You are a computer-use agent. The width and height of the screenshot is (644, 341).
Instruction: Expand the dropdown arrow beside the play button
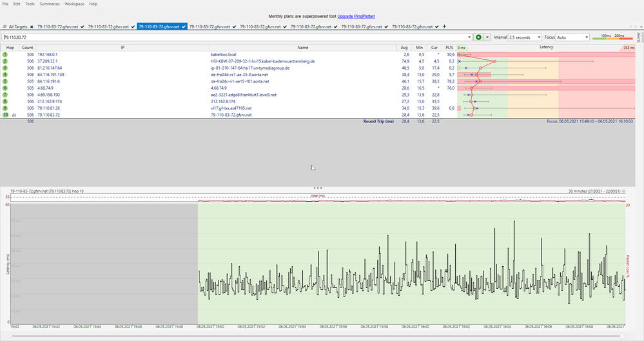[487, 37]
